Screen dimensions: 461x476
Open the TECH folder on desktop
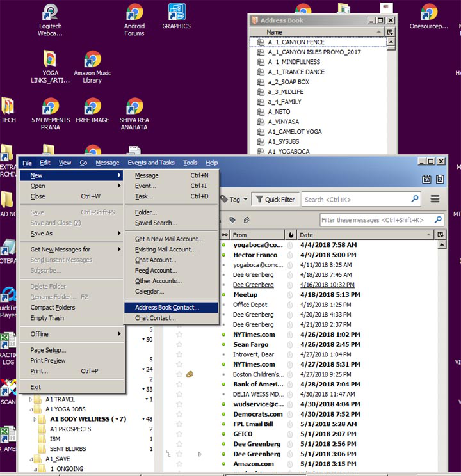[8, 110]
